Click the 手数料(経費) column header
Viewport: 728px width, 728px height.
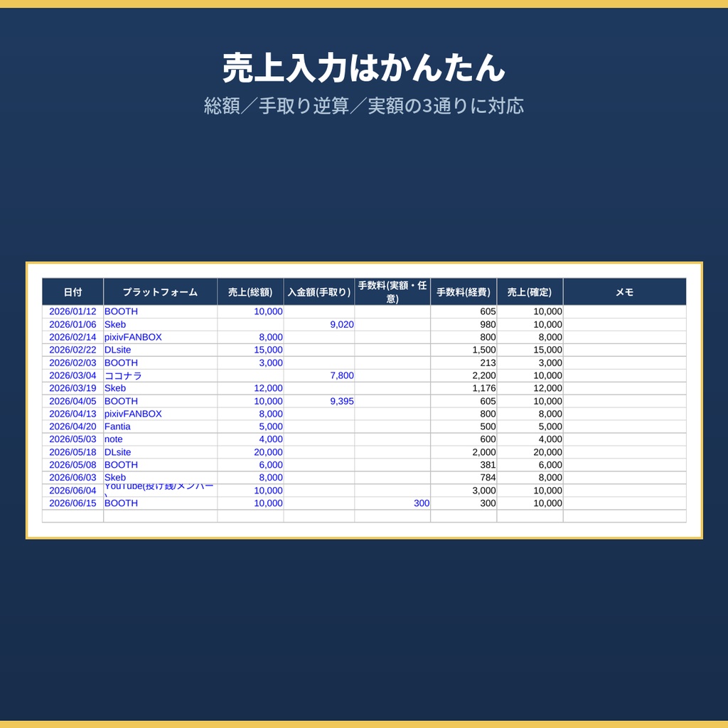[464, 292]
